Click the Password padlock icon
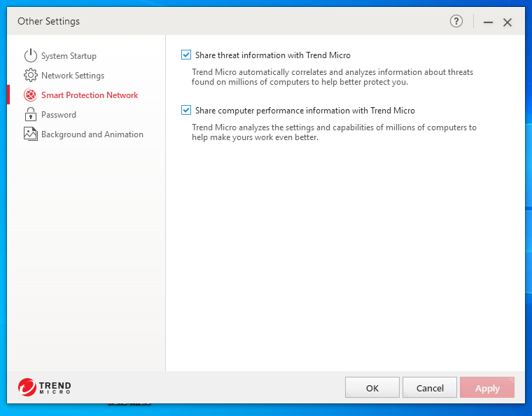Viewport: 532px width, 416px height. click(x=31, y=114)
